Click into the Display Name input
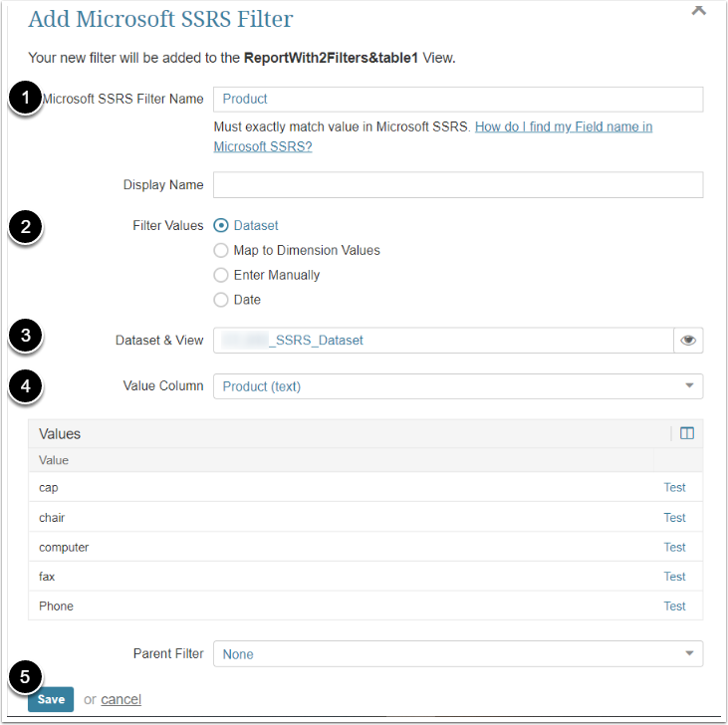The width and height of the screenshot is (728, 725). pos(458,185)
